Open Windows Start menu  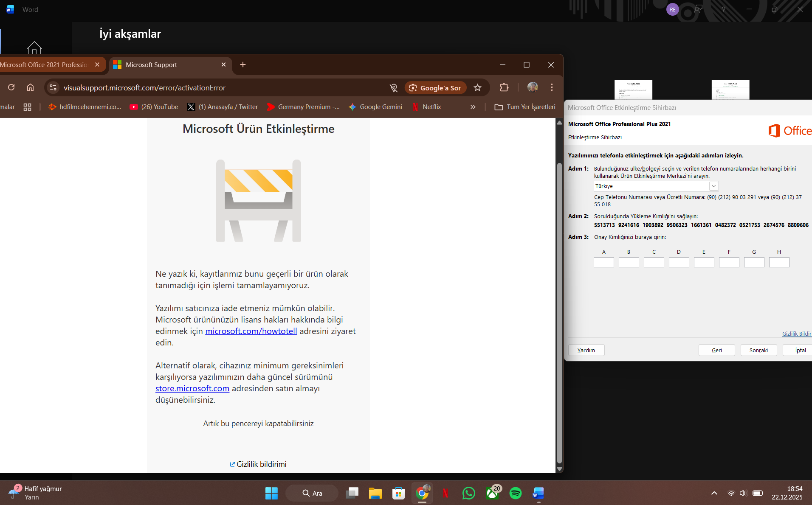[271, 493]
